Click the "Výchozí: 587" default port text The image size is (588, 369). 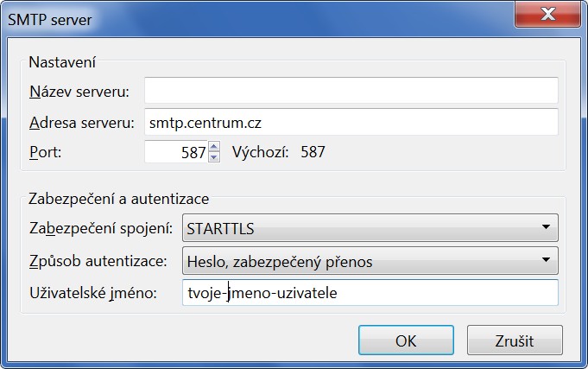click(x=278, y=153)
